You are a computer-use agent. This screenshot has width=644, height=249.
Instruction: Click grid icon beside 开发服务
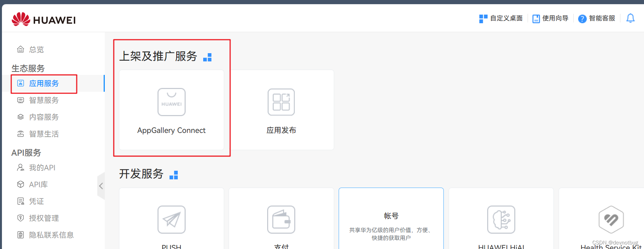(174, 175)
